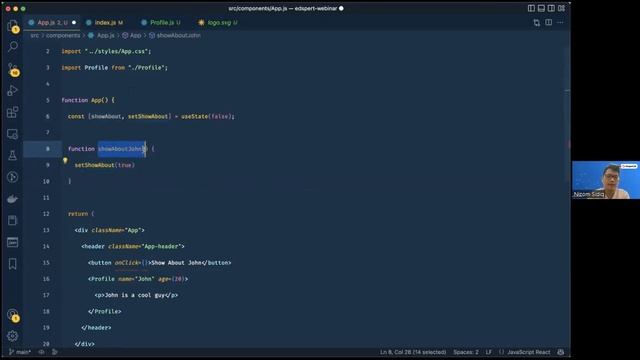Image resolution: width=640 pixels, height=360 pixels.
Task: Open the editor More Actions ellipsis menu
Action: [x=560, y=23]
